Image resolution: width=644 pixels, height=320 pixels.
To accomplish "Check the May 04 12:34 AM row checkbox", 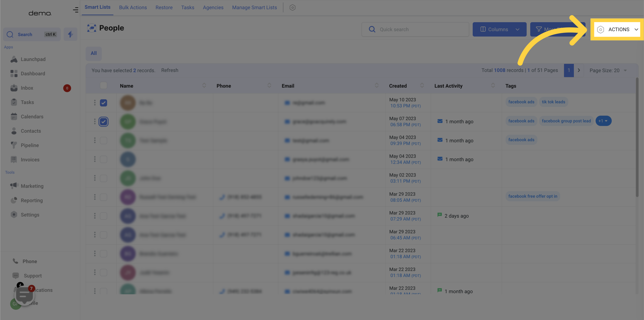I will click(x=103, y=159).
